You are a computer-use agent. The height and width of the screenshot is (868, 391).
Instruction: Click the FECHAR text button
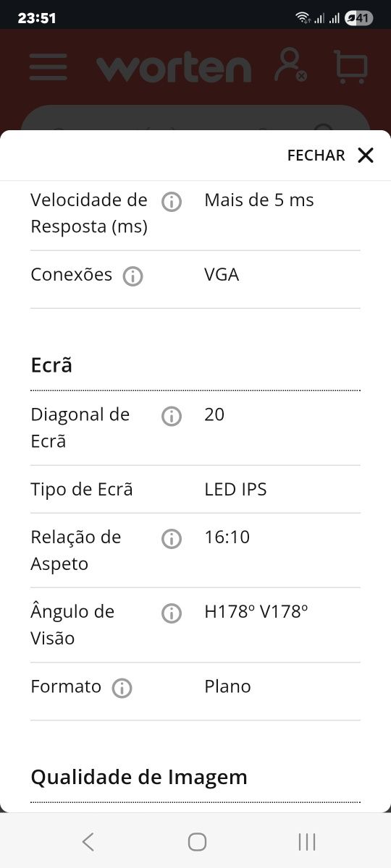click(x=316, y=156)
